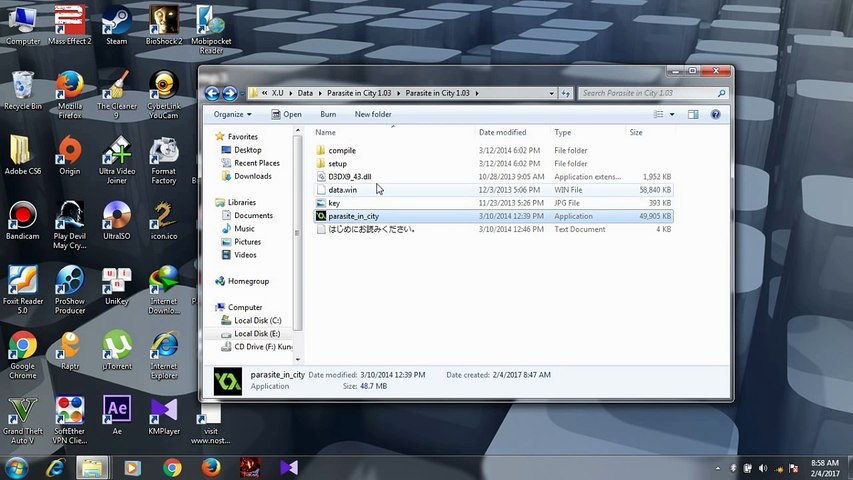Select the D3DX9_43.dll file
853x480 pixels.
349,177
